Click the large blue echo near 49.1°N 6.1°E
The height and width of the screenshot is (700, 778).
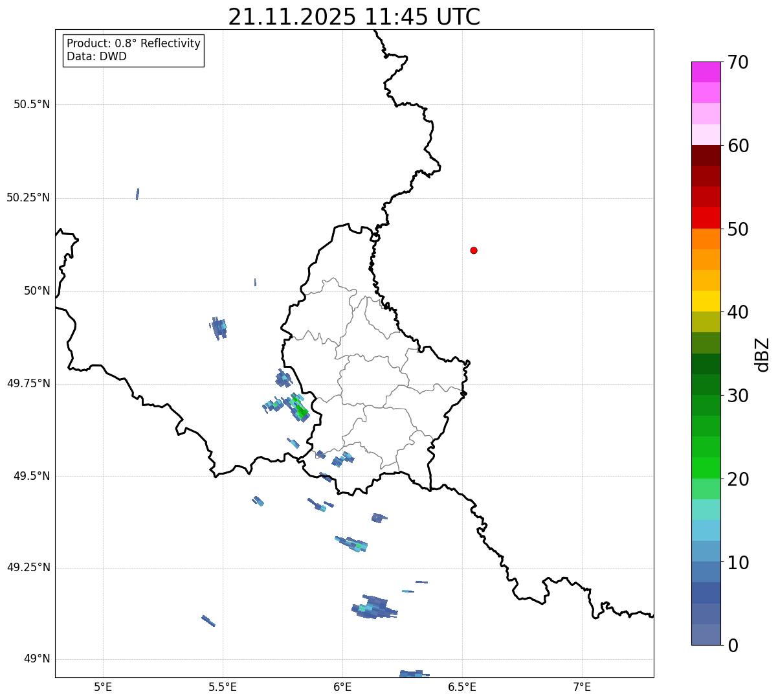374,607
